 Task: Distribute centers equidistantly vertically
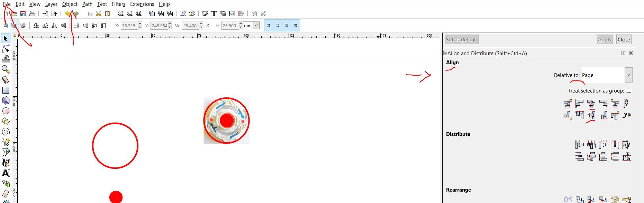click(x=591, y=157)
